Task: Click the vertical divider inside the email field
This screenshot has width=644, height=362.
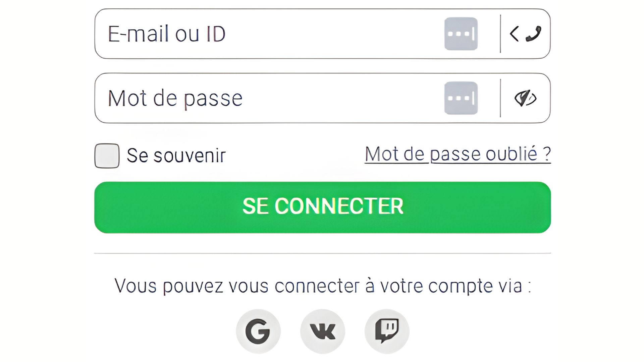Action: [500, 33]
